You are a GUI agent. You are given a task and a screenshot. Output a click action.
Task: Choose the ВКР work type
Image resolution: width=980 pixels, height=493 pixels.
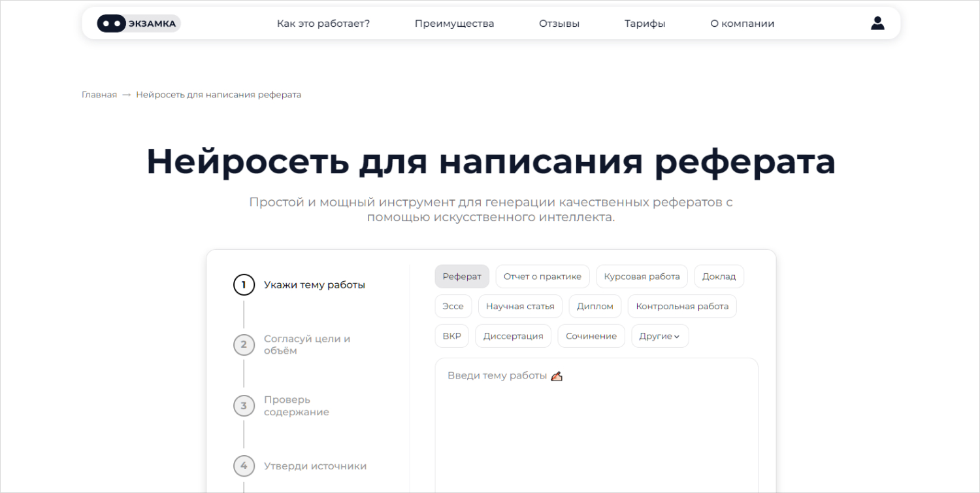(451, 335)
